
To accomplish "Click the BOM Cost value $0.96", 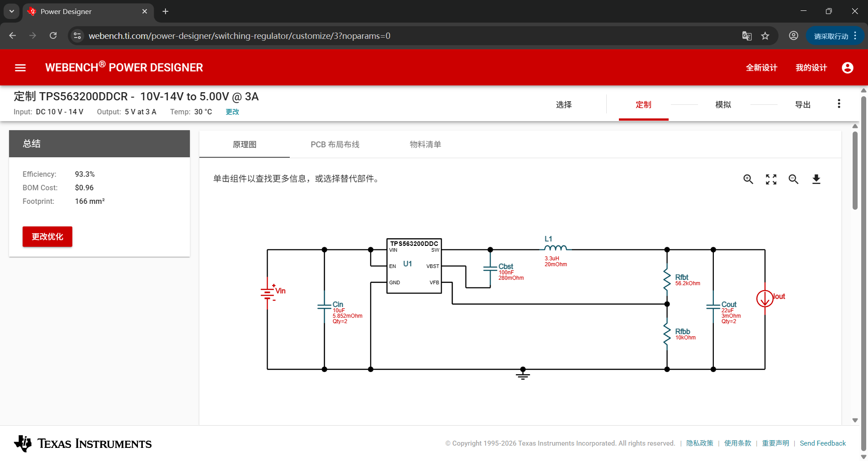I will [x=84, y=188].
